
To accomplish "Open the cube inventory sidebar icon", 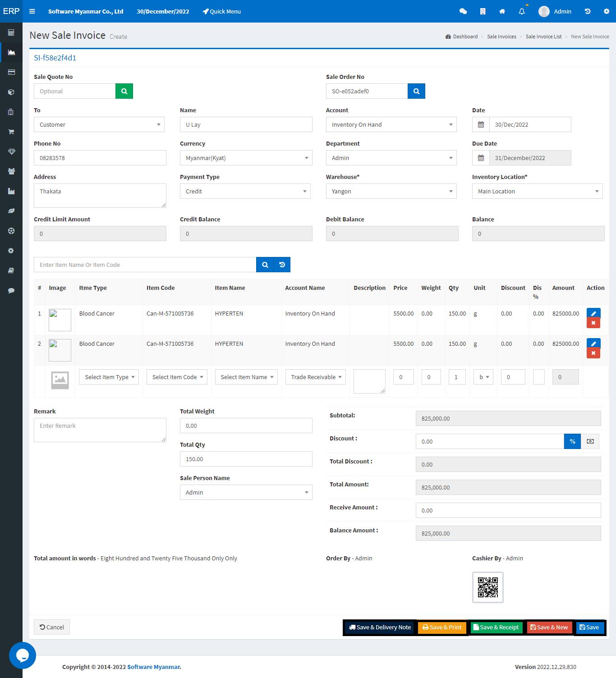I will tap(11, 92).
